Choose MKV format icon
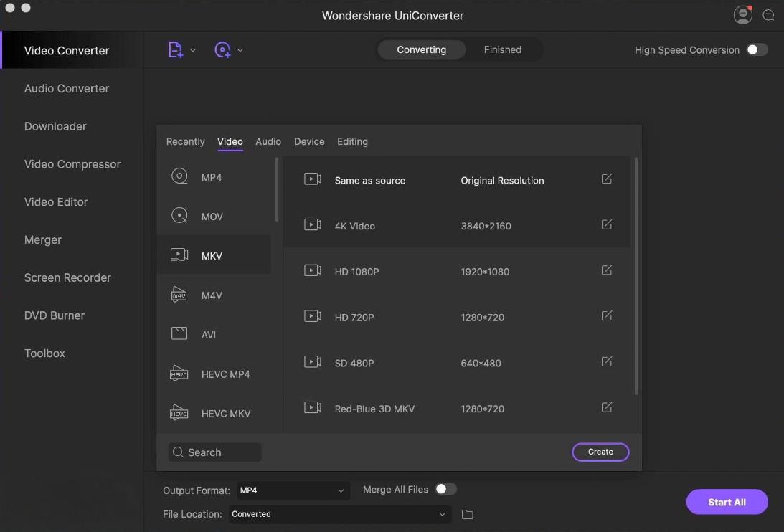 [179, 255]
